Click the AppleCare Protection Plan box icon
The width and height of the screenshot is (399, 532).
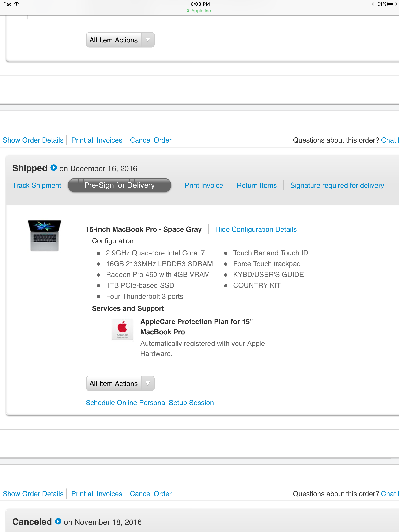click(x=123, y=329)
